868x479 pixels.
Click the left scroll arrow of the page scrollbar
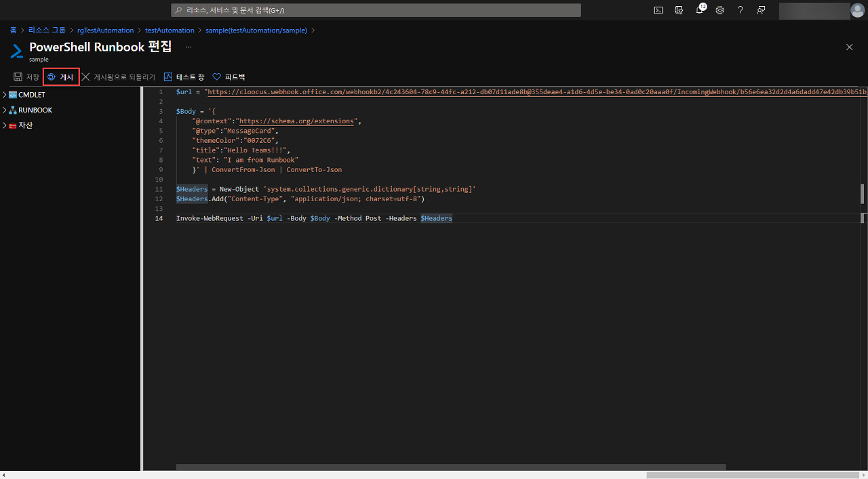pyautogui.click(x=4, y=475)
